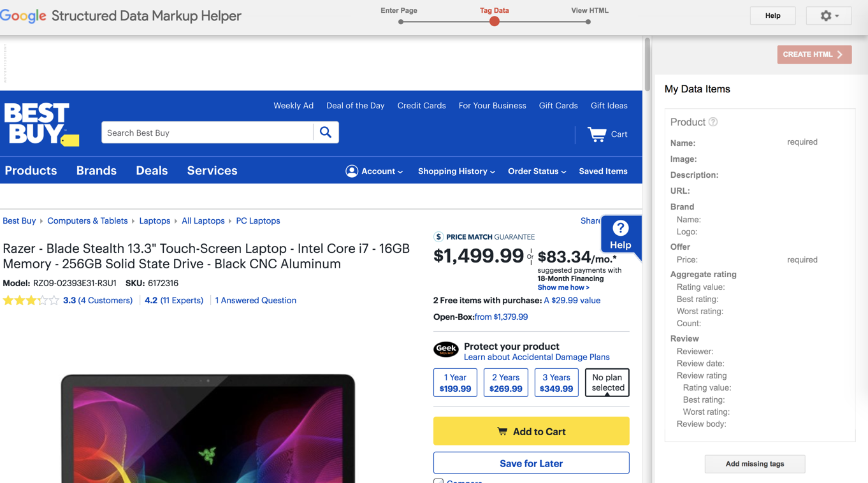This screenshot has width=868, height=483.
Task: Select the 1 Year $199.99 plan
Action: 455,382
